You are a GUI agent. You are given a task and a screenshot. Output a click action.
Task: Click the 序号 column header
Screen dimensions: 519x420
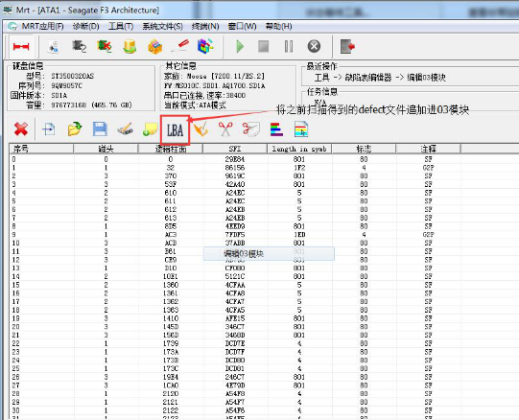tap(41, 149)
